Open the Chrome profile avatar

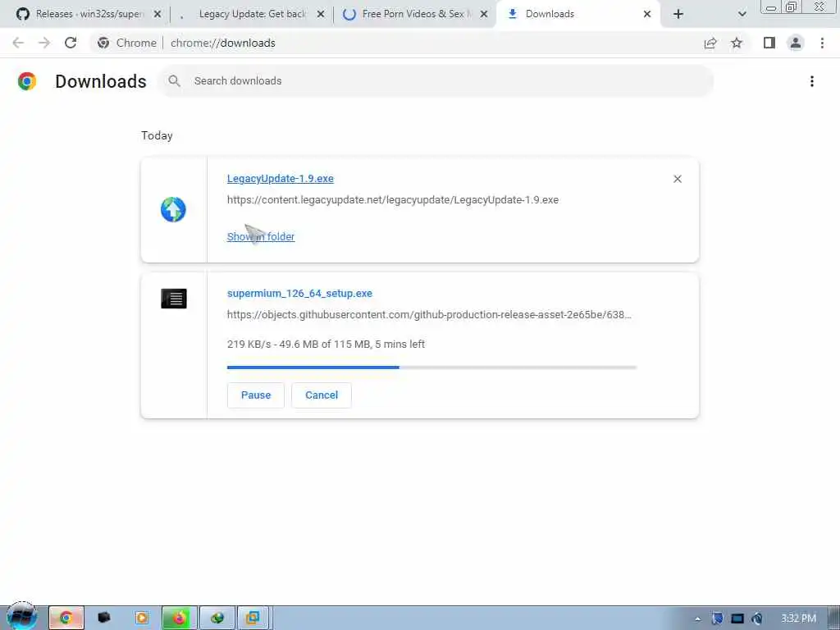796,43
